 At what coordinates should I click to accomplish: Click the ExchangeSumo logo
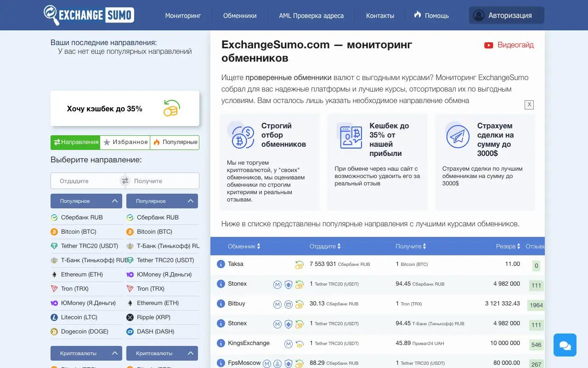coord(89,15)
